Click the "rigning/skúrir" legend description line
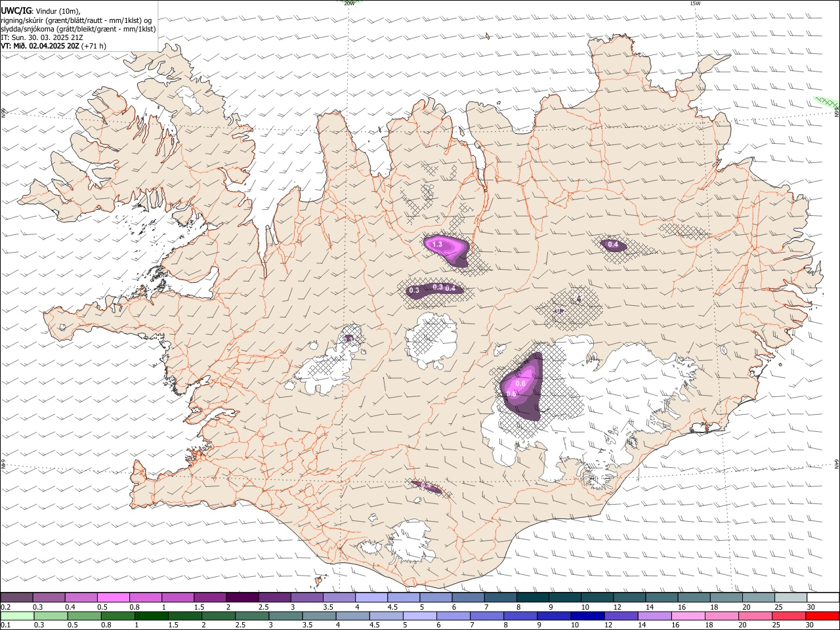Image resolution: width=840 pixels, height=630 pixels. point(76,20)
